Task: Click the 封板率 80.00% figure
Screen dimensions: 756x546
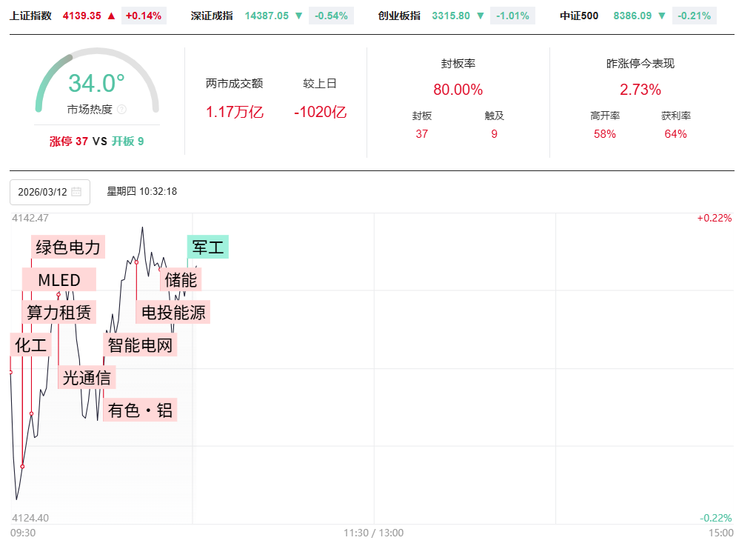Action: [458, 90]
